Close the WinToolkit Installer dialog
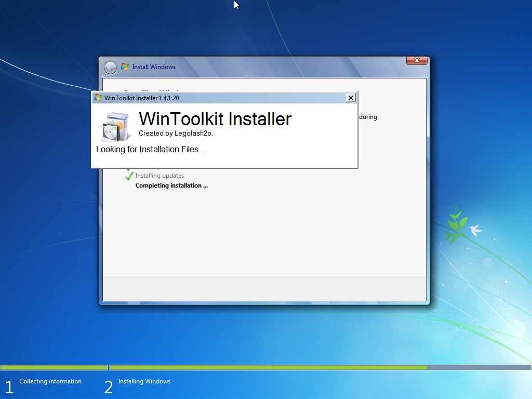 pyautogui.click(x=351, y=98)
